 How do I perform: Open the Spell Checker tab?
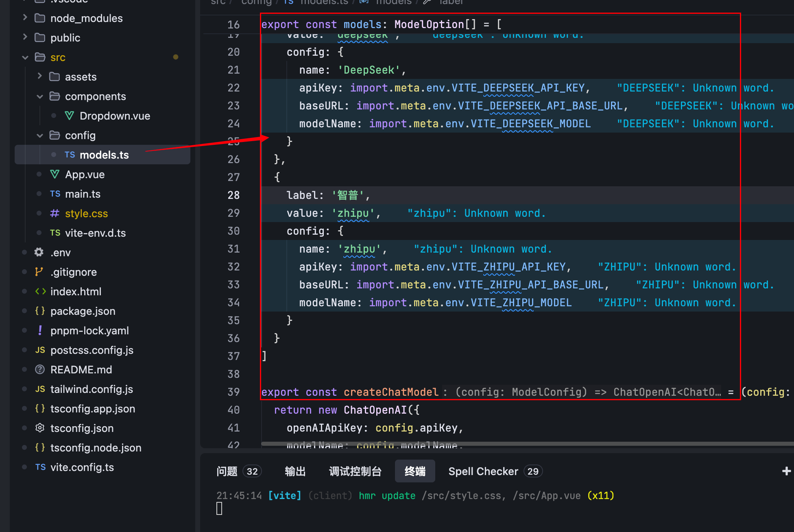[483, 471]
